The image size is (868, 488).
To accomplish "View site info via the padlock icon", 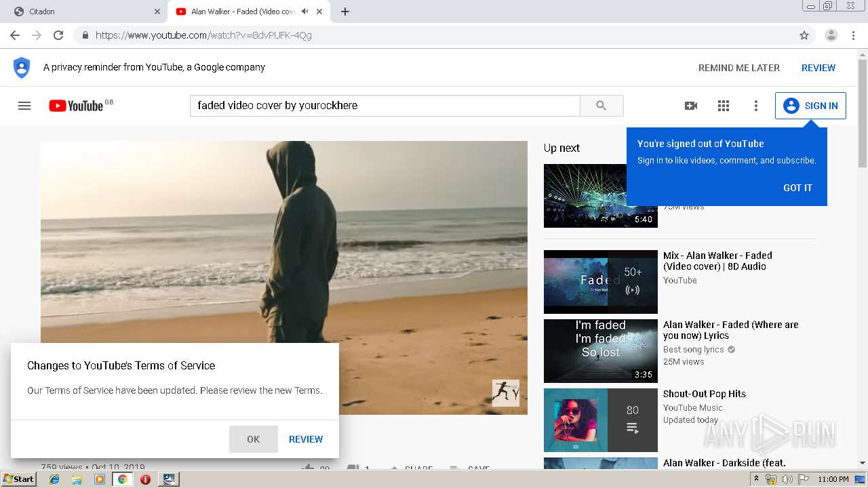I will click(x=85, y=35).
